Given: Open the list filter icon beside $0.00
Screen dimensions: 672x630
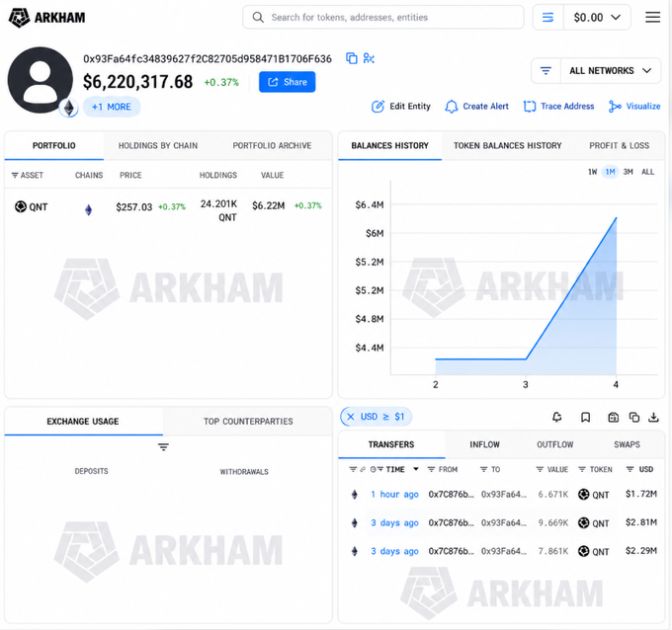Looking at the screenshot, I should [547, 17].
